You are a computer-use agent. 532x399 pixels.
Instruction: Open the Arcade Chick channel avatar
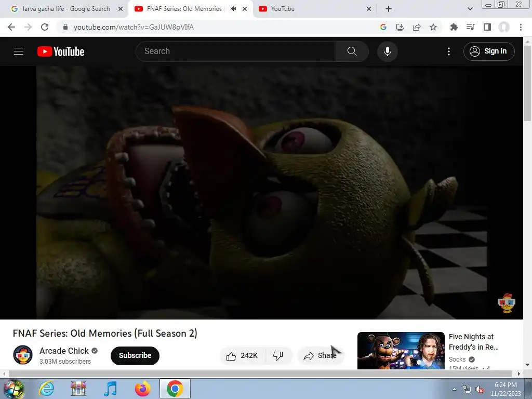[23, 355]
